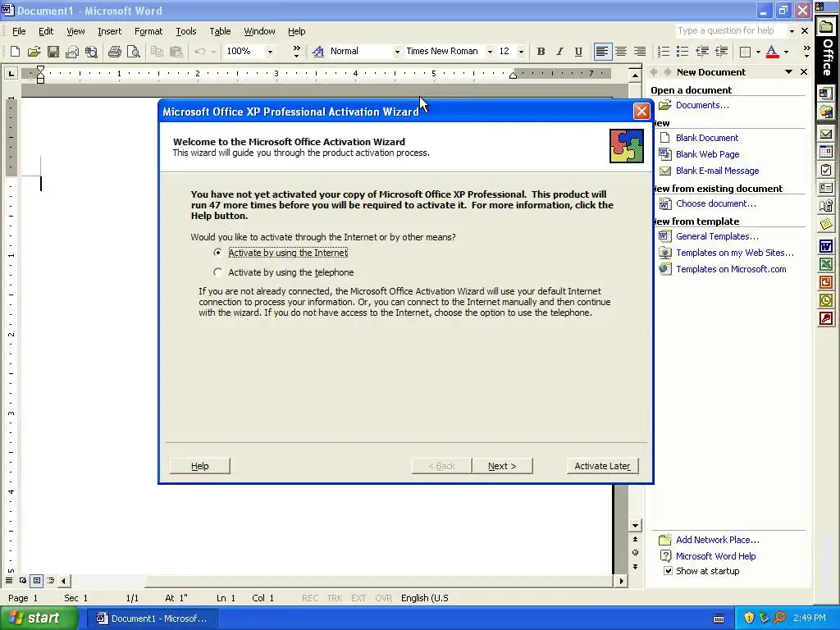Click the Paste toolbar icon

pyautogui.click(x=176, y=52)
